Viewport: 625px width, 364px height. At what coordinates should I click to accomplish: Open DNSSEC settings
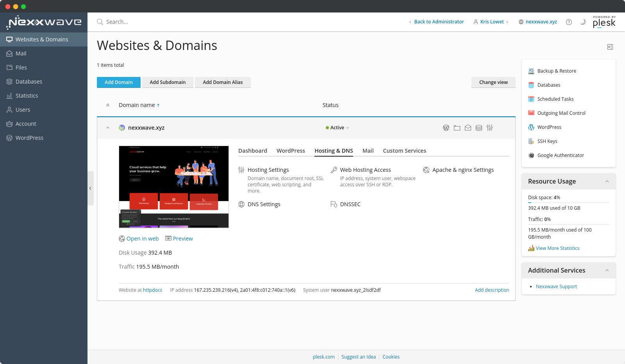tap(350, 204)
